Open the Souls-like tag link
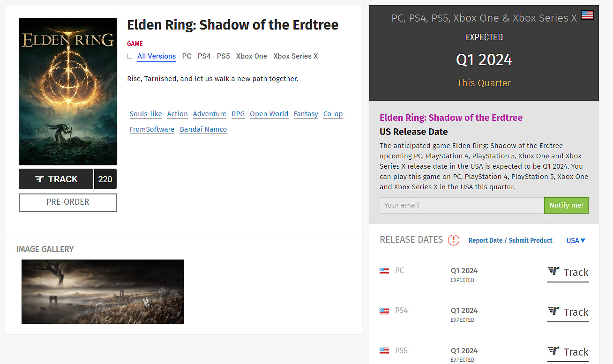Screen dimensions: 613x364 click(x=146, y=114)
